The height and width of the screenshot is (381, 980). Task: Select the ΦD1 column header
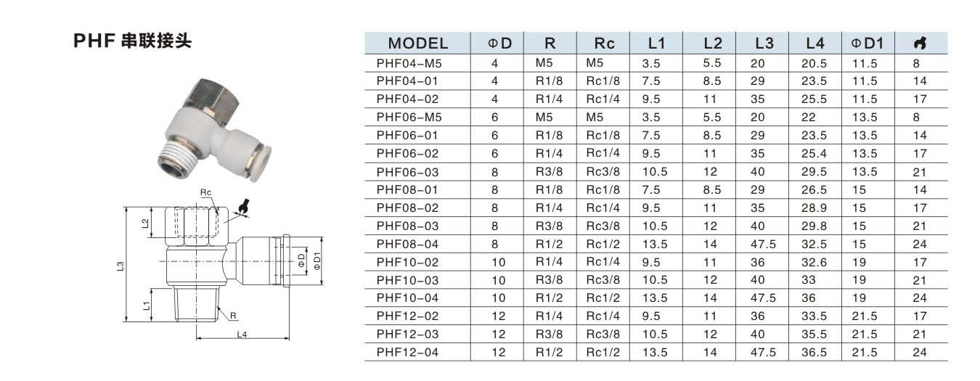(x=868, y=43)
